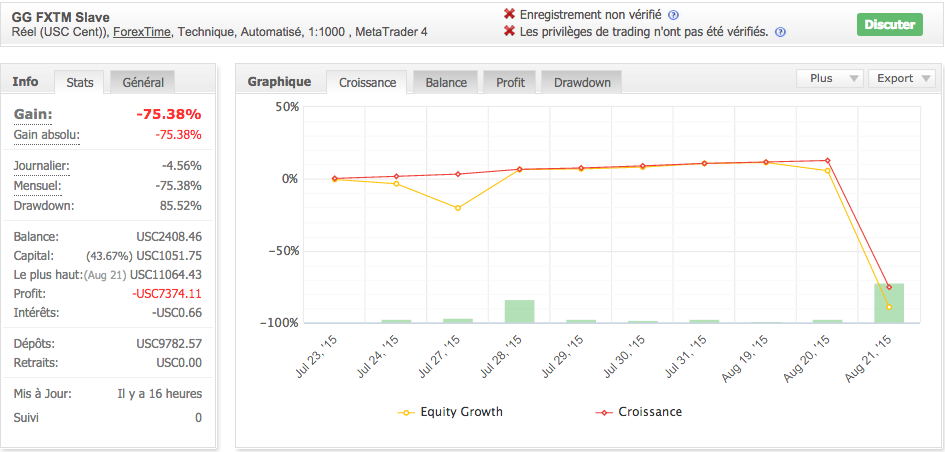Open the Balance chart tab

pyautogui.click(x=445, y=82)
